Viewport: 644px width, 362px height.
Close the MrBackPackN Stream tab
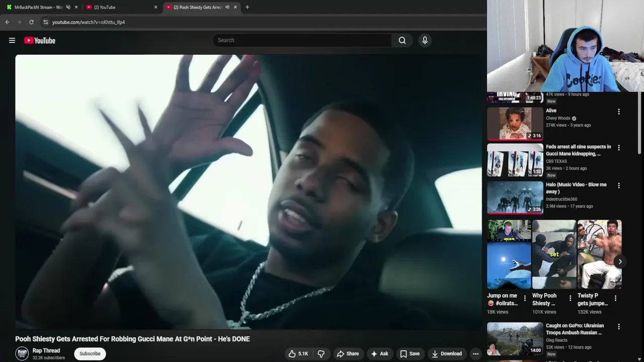(x=76, y=7)
